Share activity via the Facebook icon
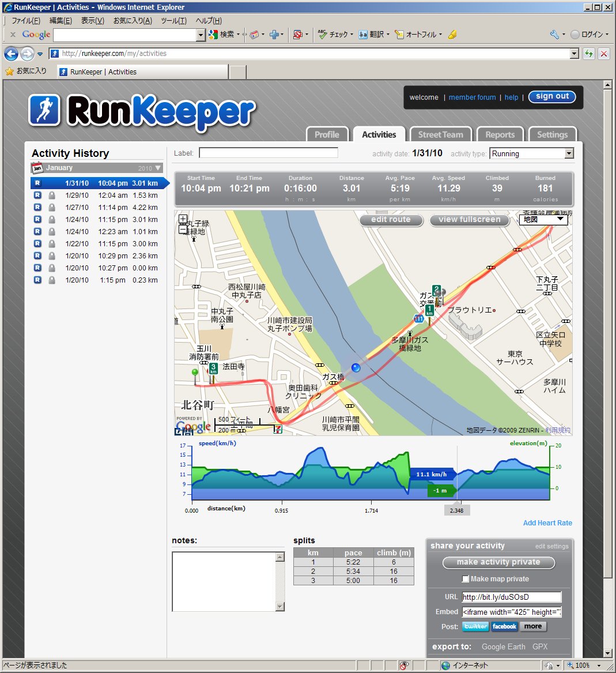The width and height of the screenshot is (616, 673). [x=504, y=626]
